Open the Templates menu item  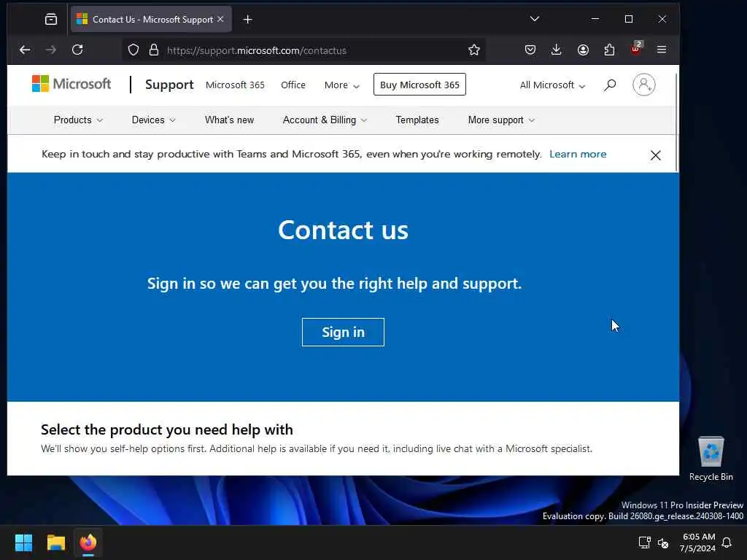tap(417, 120)
